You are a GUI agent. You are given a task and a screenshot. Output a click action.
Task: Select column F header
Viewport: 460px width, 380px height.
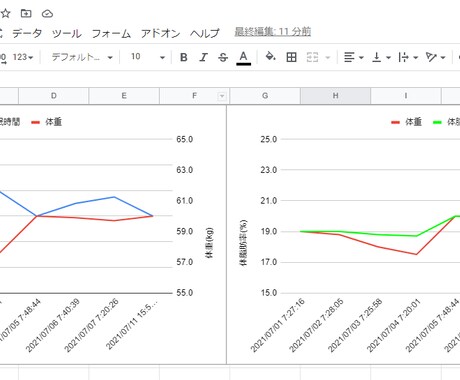point(194,96)
